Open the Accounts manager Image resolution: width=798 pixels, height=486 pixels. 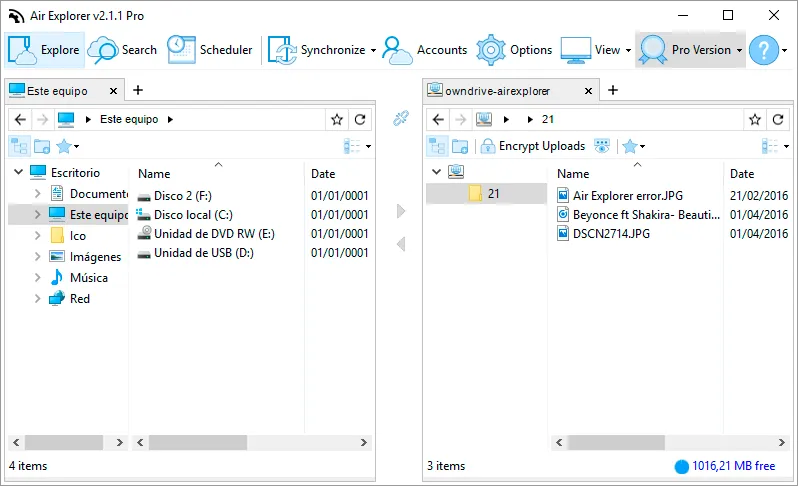[424, 50]
